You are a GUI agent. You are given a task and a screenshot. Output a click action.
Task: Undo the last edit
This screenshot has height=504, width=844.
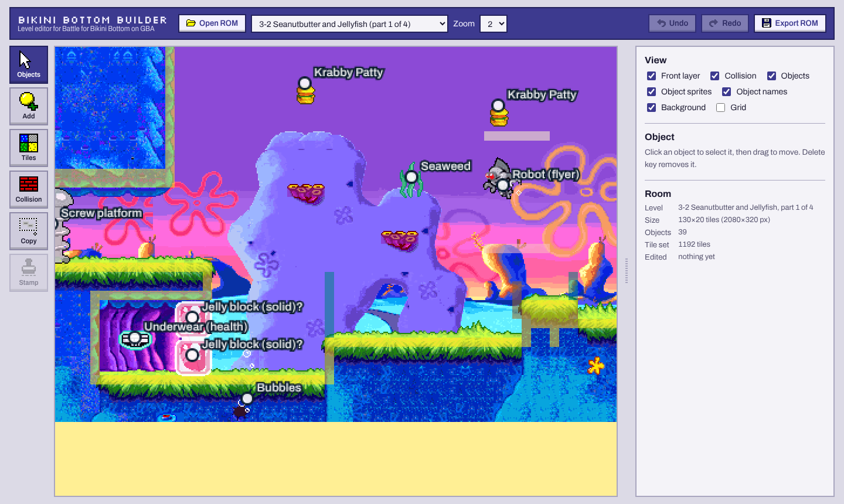click(x=672, y=23)
